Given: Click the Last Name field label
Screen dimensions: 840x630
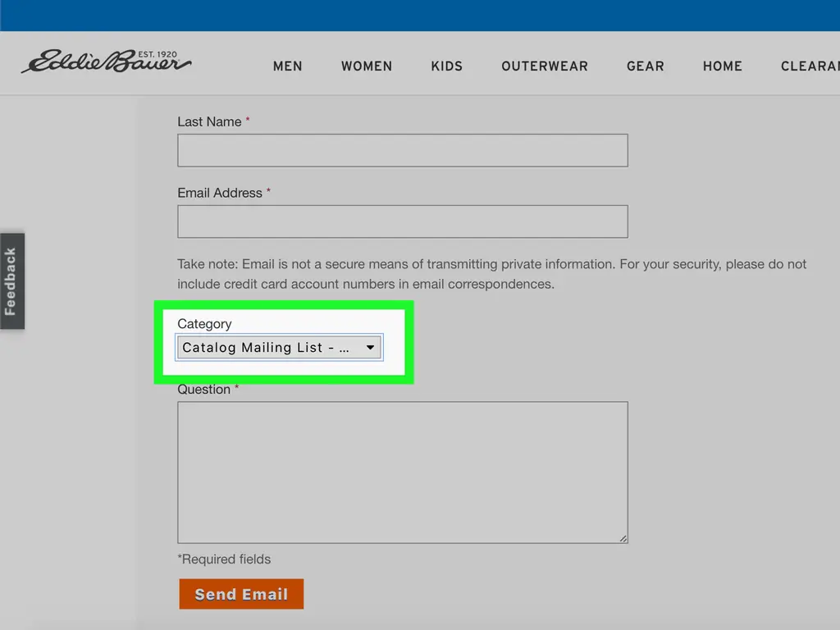Looking at the screenshot, I should click(x=209, y=122).
